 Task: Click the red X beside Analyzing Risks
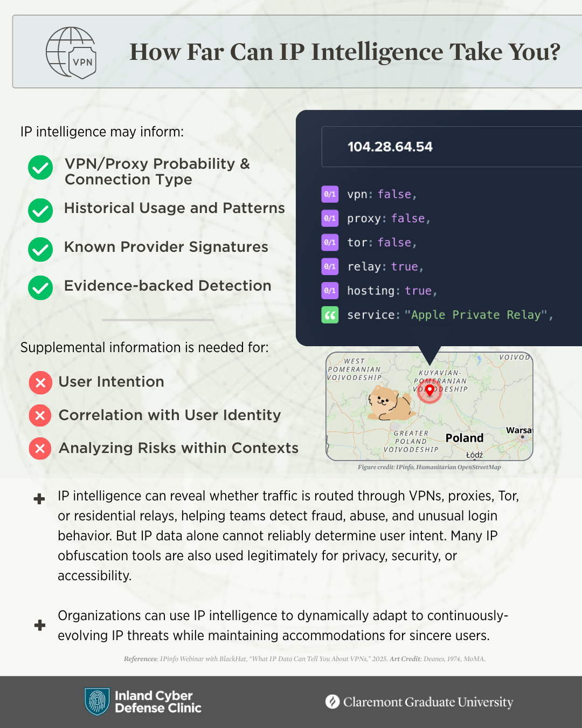40,449
